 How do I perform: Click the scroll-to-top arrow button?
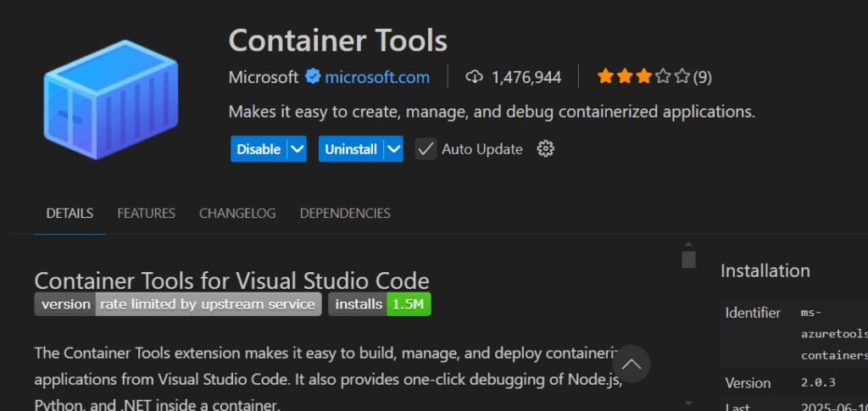click(x=631, y=364)
